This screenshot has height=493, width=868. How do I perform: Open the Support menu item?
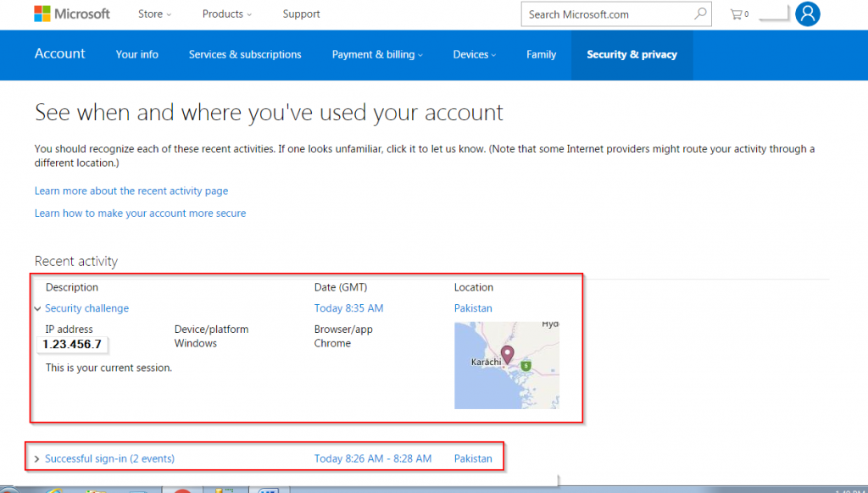(301, 14)
